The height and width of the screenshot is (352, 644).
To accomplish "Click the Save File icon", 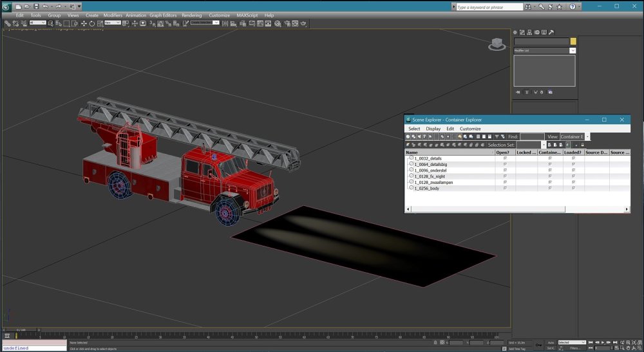I will (x=36, y=6).
